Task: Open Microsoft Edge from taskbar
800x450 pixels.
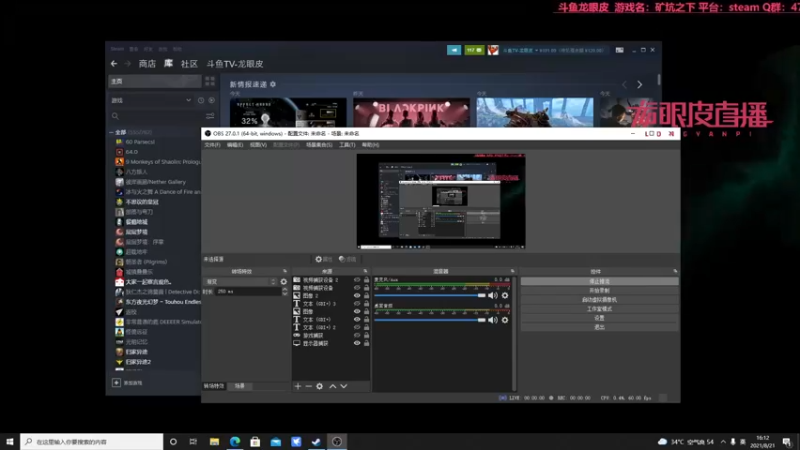Action: 235,442
